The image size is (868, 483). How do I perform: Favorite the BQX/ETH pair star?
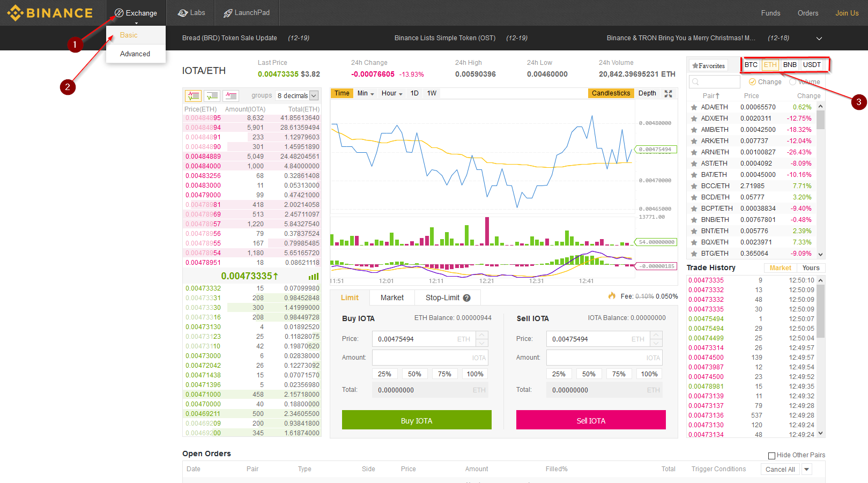[694, 242]
